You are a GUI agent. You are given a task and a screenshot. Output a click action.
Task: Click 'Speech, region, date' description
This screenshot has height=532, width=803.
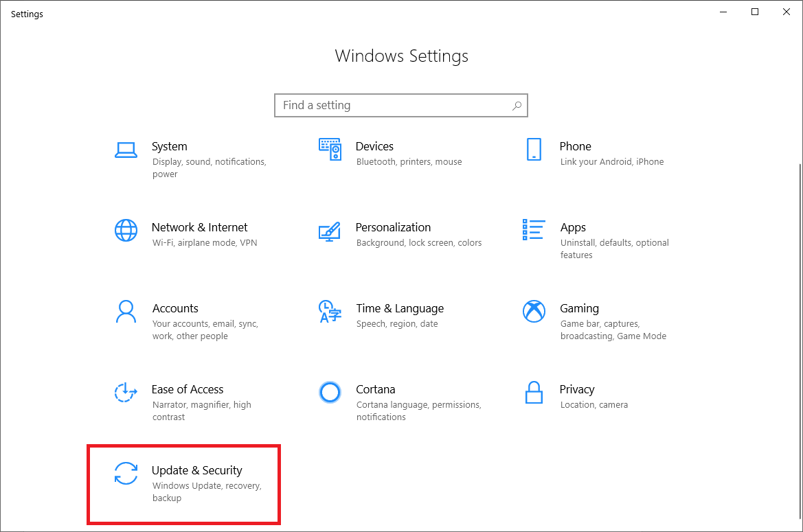click(397, 324)
